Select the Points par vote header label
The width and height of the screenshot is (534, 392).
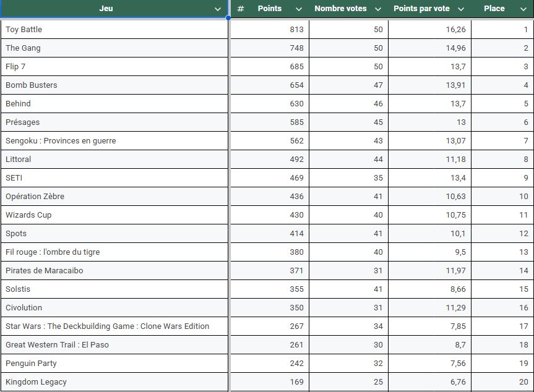point(421,9)
